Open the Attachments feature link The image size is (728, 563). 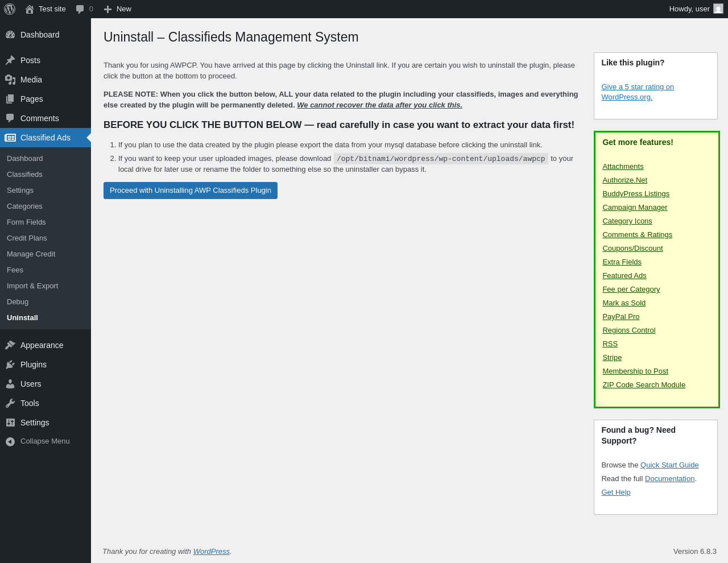(623, 167)
